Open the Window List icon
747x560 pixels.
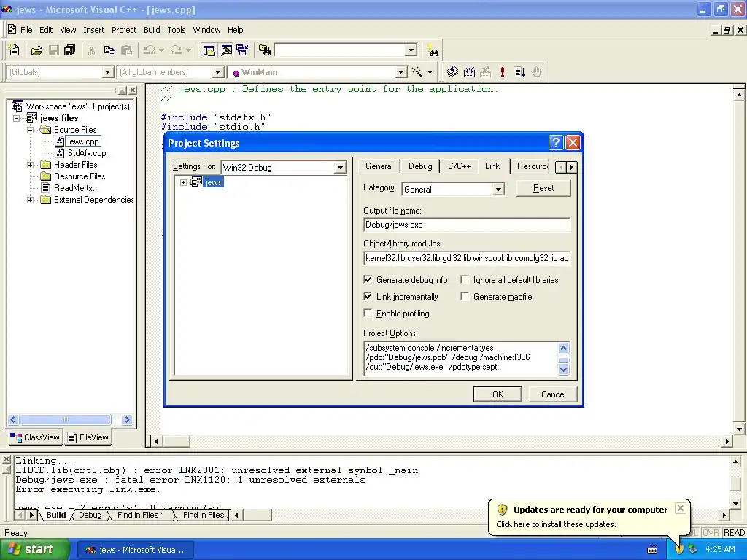click(x=242, y=50)
